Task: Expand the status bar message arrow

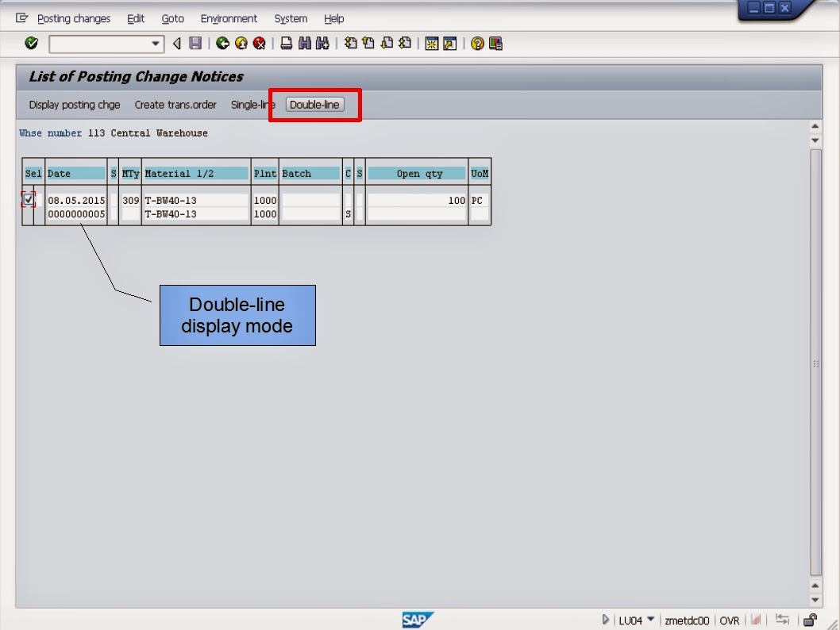Action: (605, 620)
